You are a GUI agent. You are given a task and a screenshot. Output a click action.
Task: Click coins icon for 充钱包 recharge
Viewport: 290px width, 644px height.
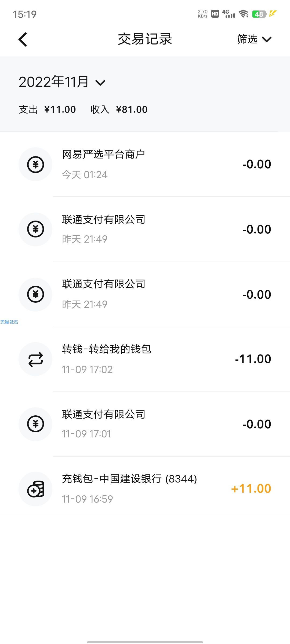tap(35, 489)
